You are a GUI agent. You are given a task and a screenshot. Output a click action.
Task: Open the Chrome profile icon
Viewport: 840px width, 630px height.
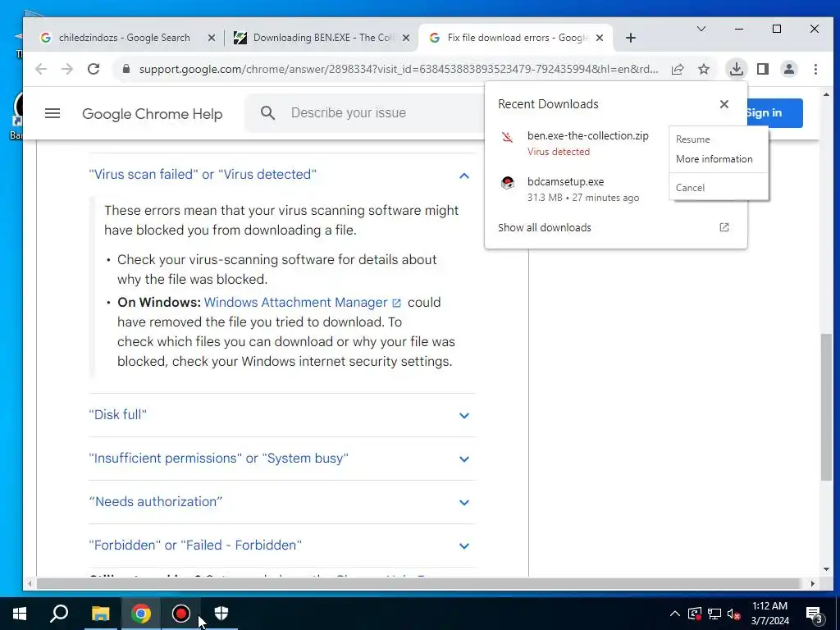789,69
